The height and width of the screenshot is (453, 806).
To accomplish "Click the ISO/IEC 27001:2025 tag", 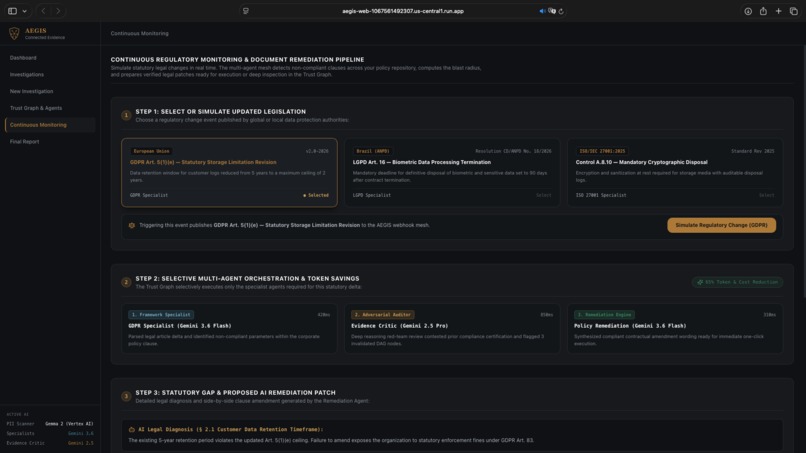I will click(602, 151).
